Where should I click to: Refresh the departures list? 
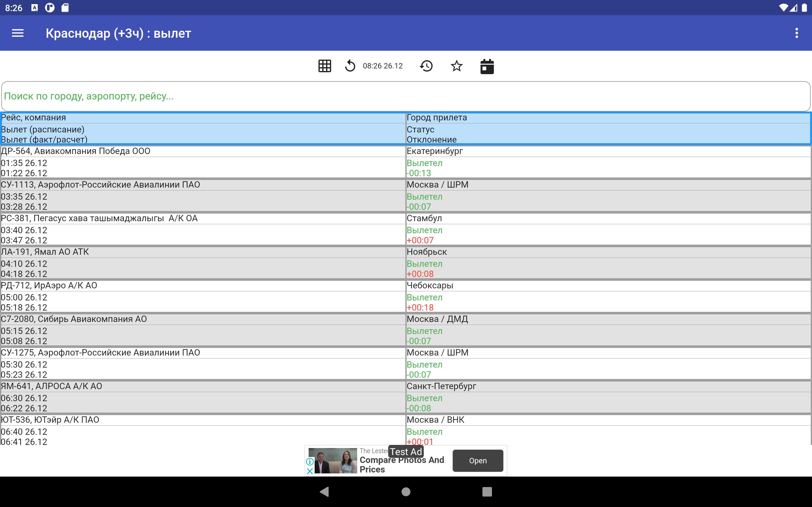tap(350, 66)
